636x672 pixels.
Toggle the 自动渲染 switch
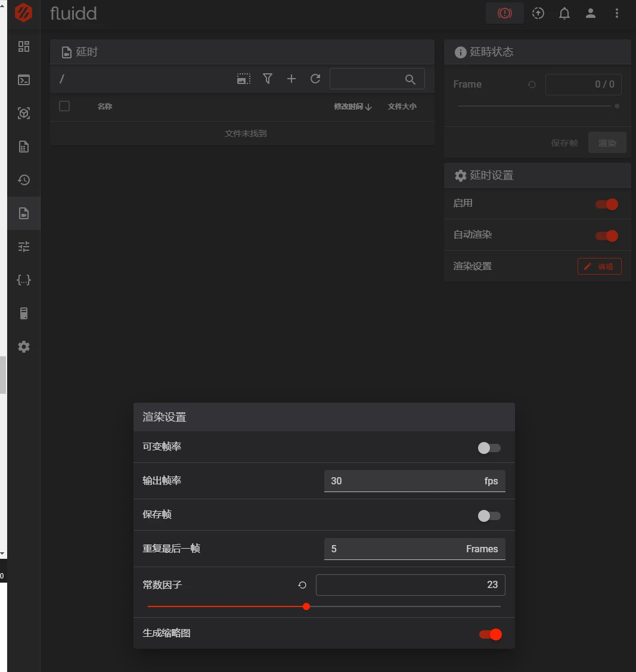click(x=607, y=236)
